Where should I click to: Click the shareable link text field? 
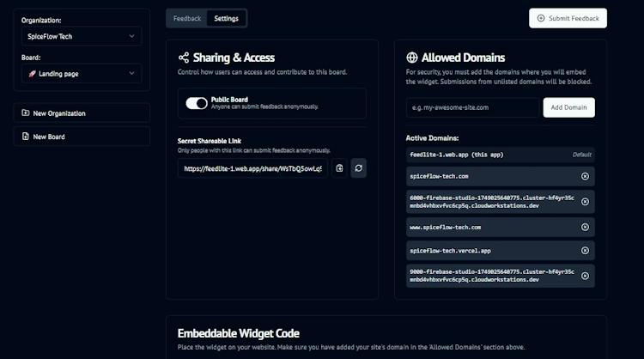[252, 168]
